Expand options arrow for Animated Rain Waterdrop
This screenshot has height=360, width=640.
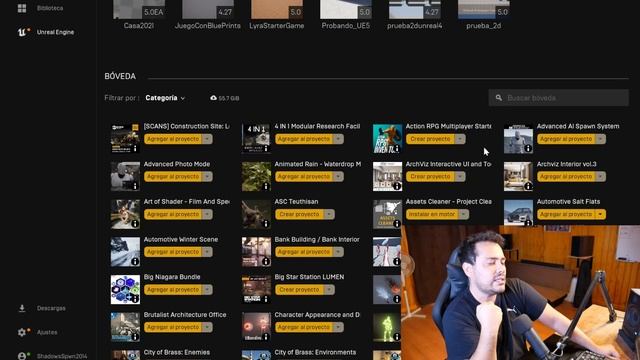pyautogui.click(x=338, y=177)
